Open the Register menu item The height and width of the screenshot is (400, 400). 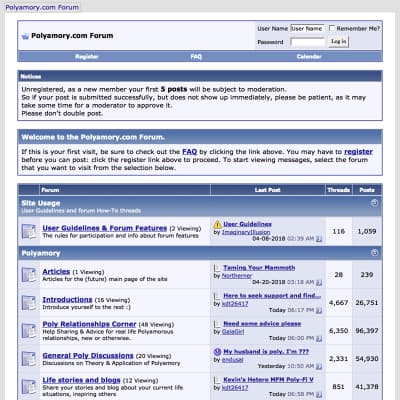87,57
